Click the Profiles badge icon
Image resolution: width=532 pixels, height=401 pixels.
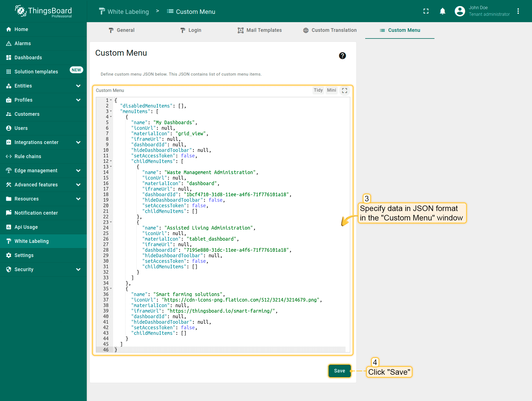click(x=9, y=100)
